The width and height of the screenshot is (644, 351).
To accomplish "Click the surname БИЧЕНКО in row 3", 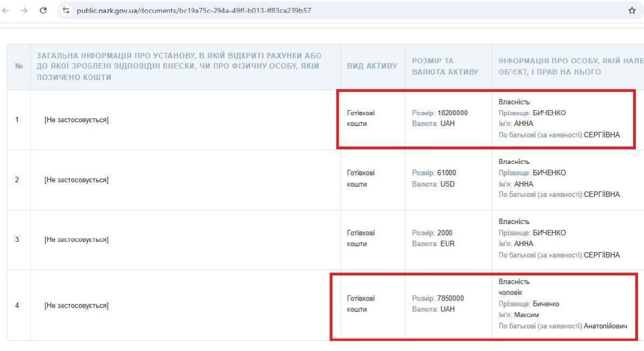I will point(549,233).
